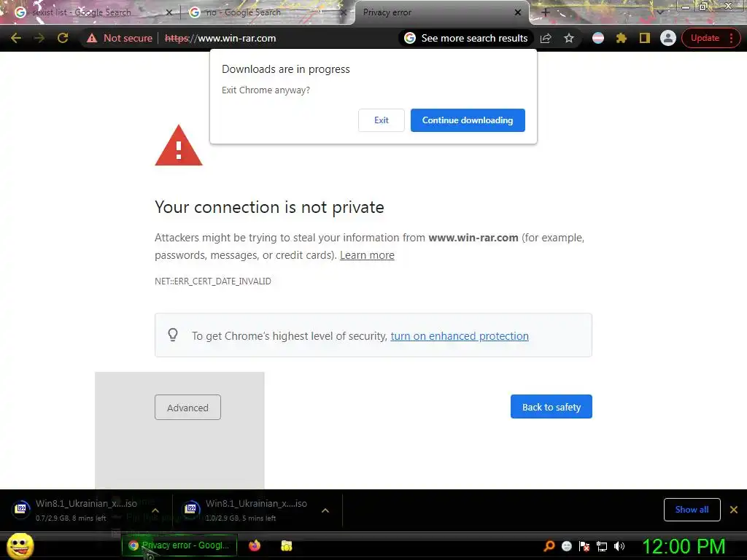Open the yellow folder taskbar icon

(x=286, y=545)
